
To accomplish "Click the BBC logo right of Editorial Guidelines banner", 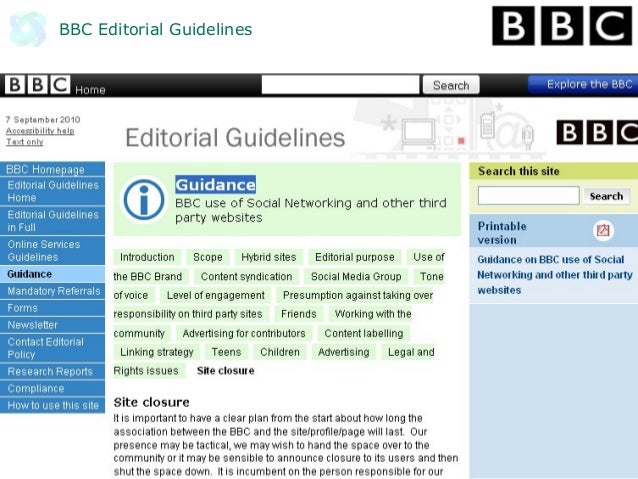I will tap(597, 132).
